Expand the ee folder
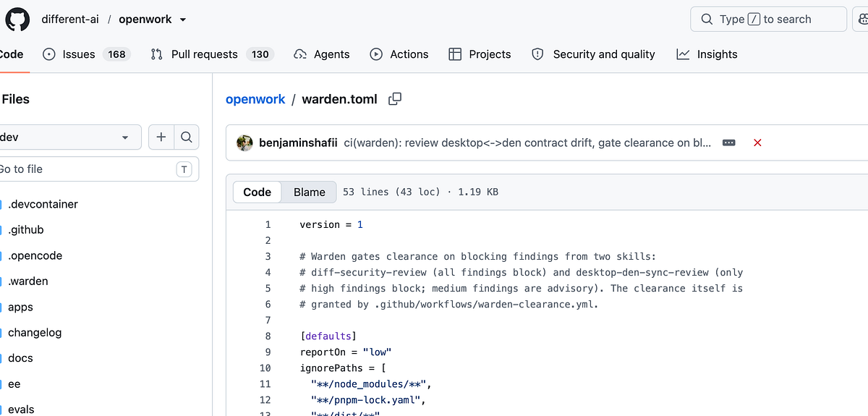The width and height of the screenshot is (868, 416). (x=14, y=384)
